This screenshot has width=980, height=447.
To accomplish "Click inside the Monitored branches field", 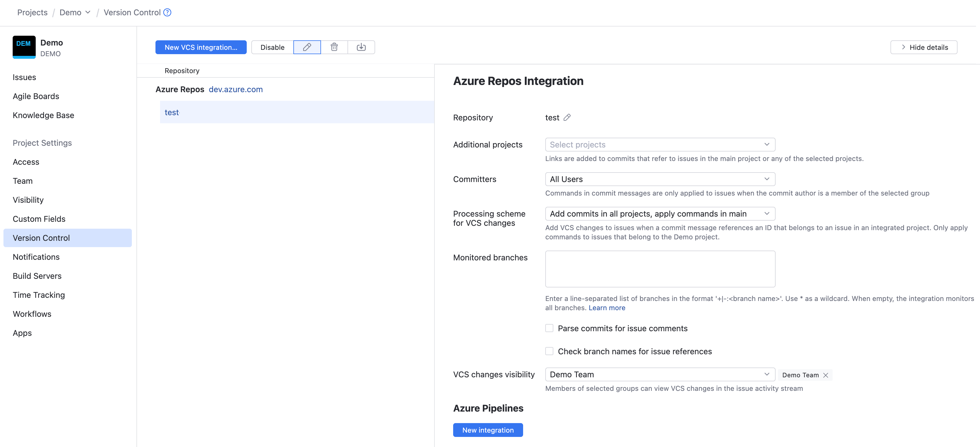I will pyautogui.click(x=660, y=269).
